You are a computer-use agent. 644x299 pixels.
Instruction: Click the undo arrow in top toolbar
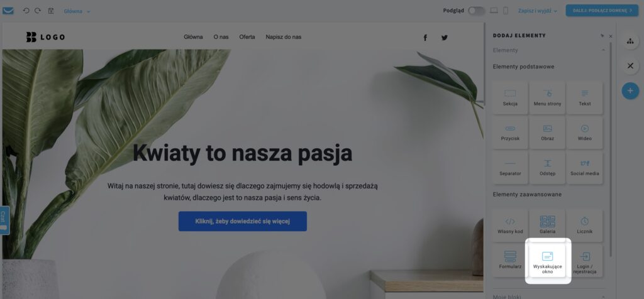[x=26, y=11]
